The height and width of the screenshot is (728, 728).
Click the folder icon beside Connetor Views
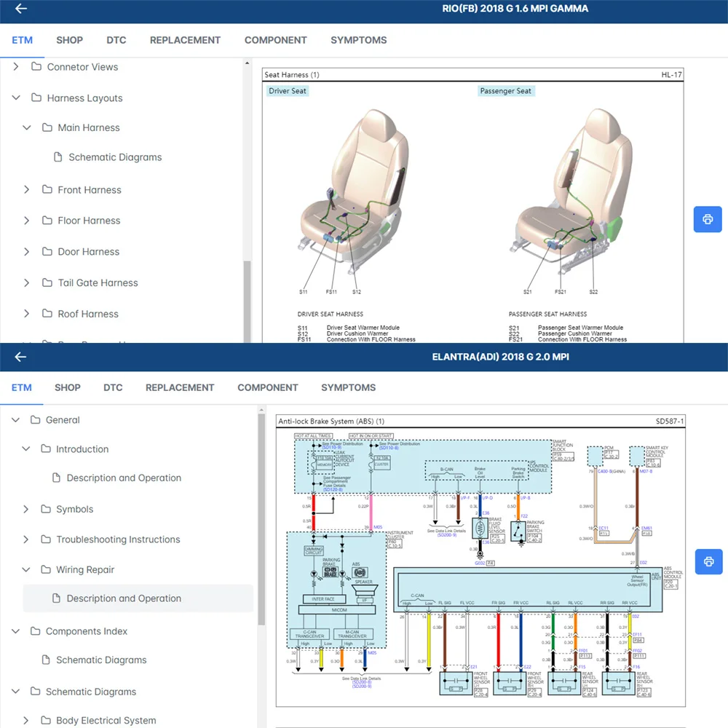36,67
